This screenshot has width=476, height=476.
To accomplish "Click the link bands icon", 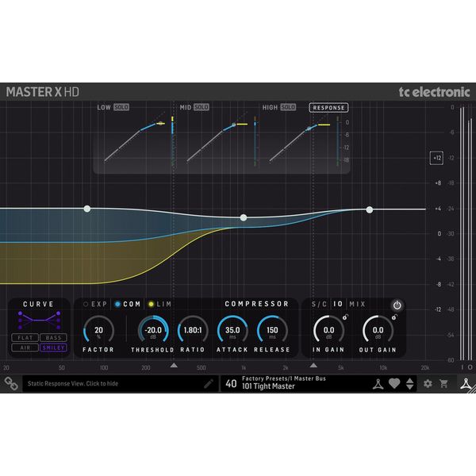I will pyautogui.click(x=11, y=384).
